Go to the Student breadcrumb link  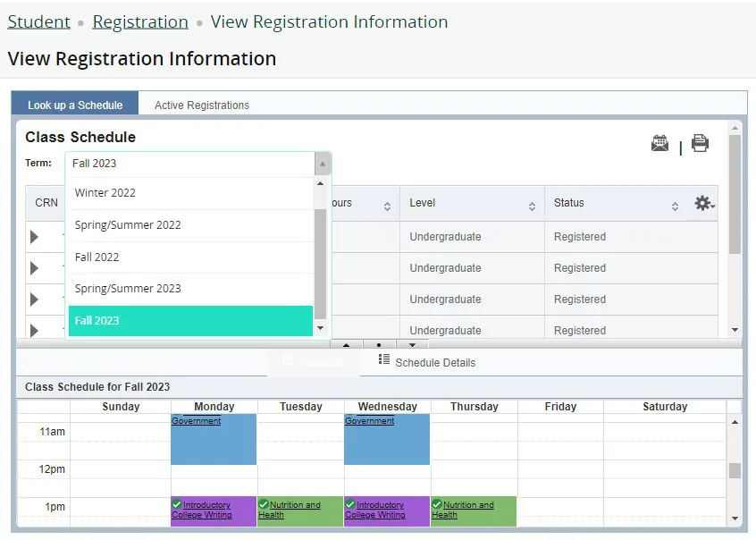tap(39, 21)
